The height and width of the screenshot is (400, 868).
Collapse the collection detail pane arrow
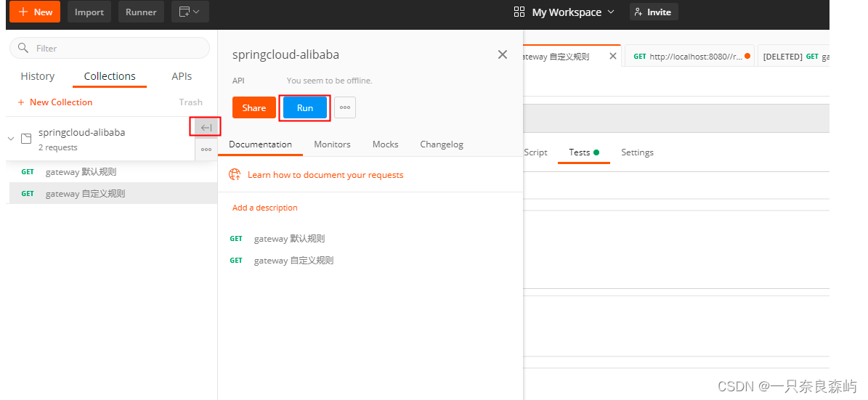tap(206, 128)
